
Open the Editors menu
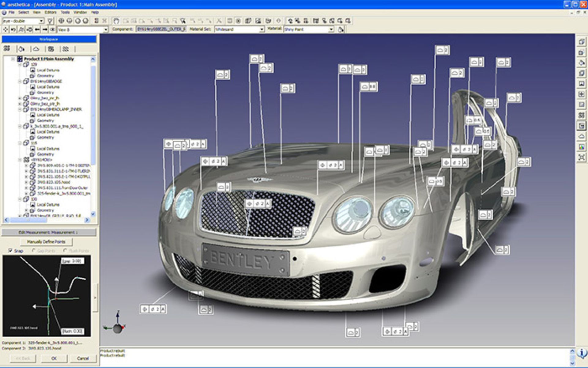click(x=51, y=12)
